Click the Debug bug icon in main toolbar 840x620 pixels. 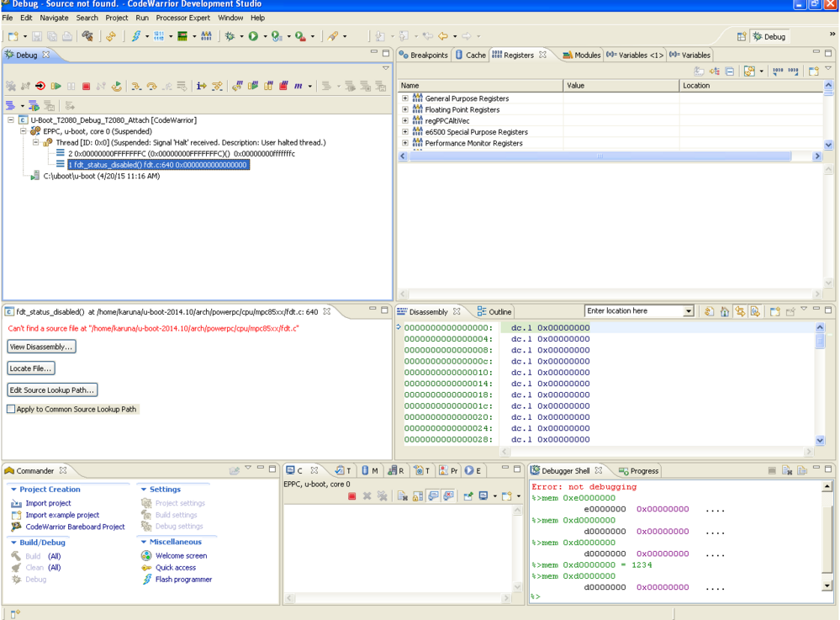(228, 36)
